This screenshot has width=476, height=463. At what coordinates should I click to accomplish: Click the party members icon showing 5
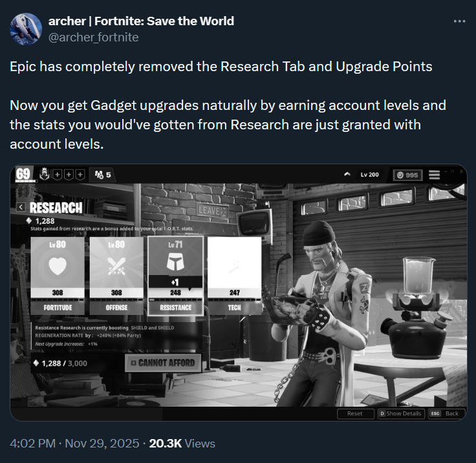pyautogui.click(x=103, y=175)
